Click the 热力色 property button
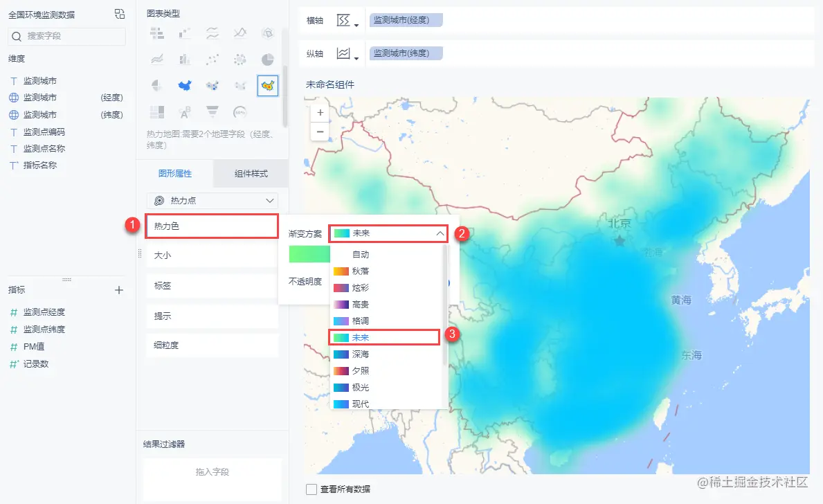The height and width of the screenshot is (504, 823). click(x=212, y=226)
